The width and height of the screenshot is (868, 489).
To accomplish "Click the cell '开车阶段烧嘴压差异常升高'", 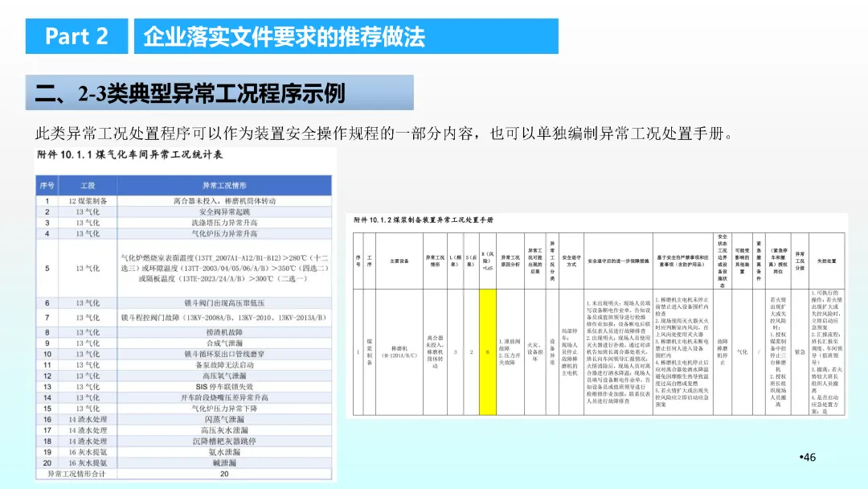I will pos(224,397).
